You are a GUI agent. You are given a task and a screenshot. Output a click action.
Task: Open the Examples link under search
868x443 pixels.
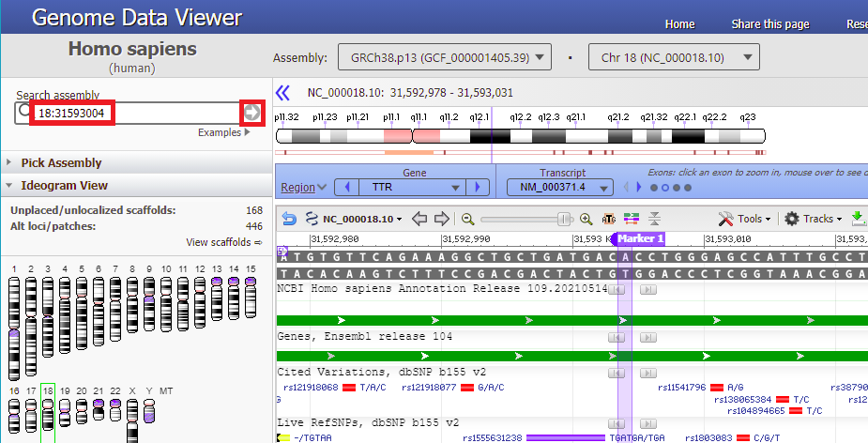click(x=224, y=132)
